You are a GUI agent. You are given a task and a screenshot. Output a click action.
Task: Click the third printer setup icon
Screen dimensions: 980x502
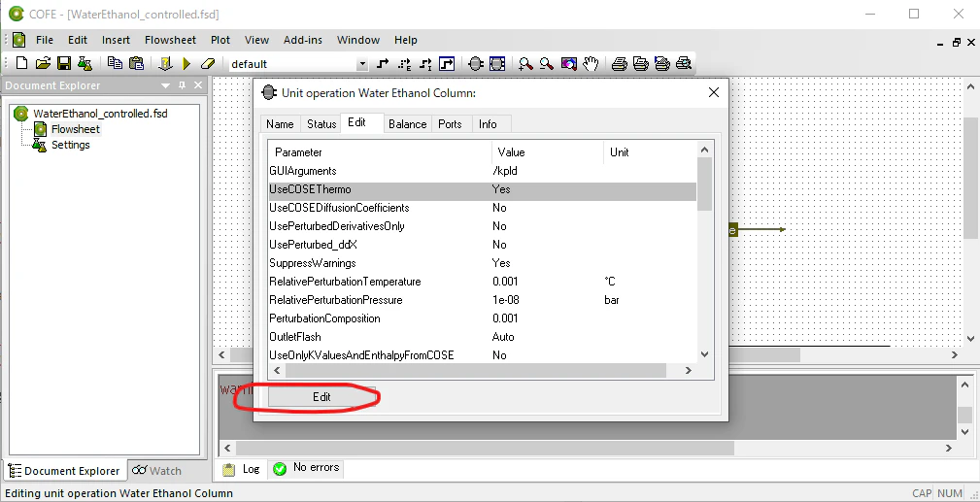click(661, 64)
